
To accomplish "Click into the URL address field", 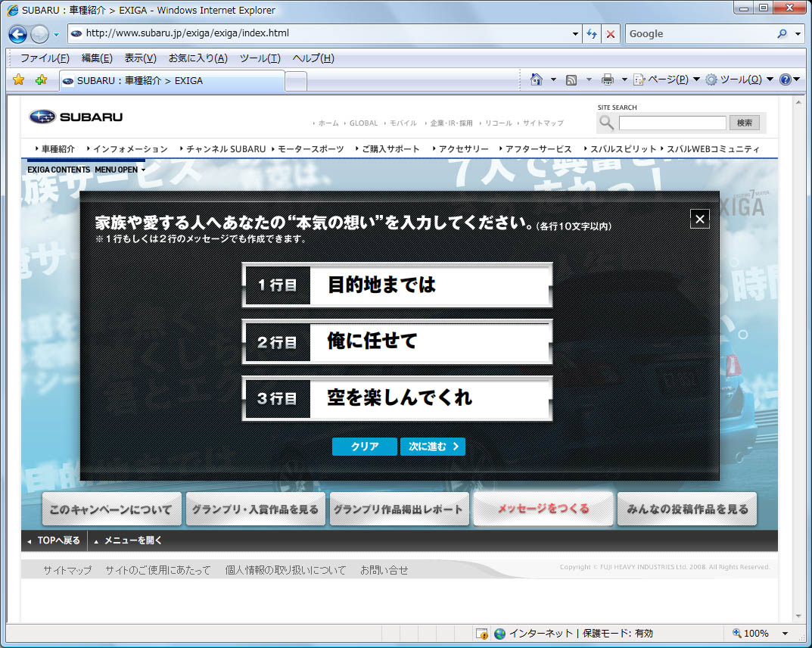I will [x=326, y=33].
